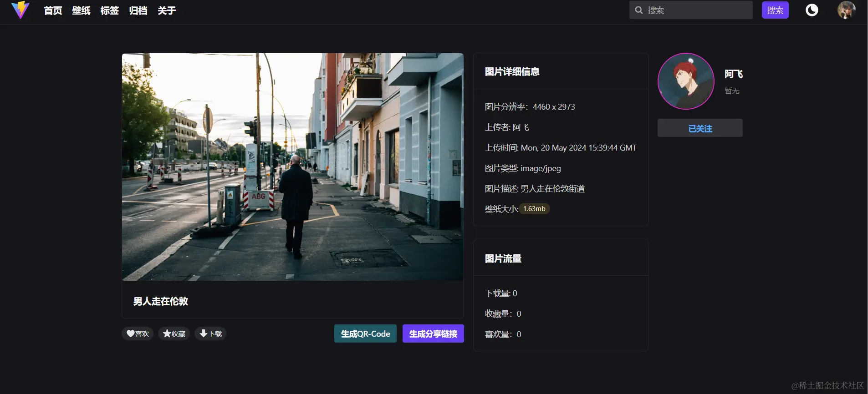Click the purple 搜索 button
The width and height of the screenshot is (868, 394).
click(775, 10)
